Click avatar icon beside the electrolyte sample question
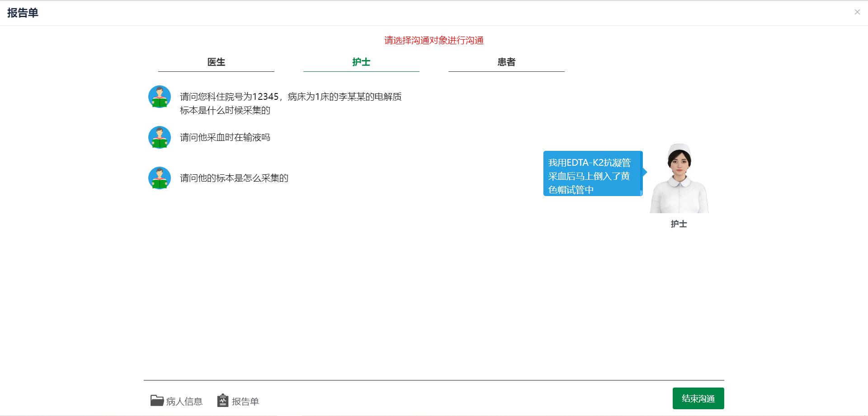This screenshot has width=868, height=416. tap(160, 97)
